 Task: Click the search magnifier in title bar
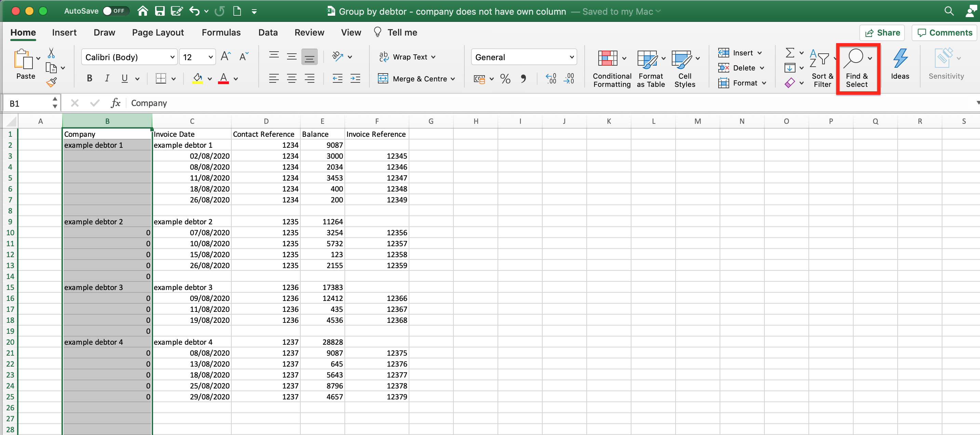(x=949, y=11)
